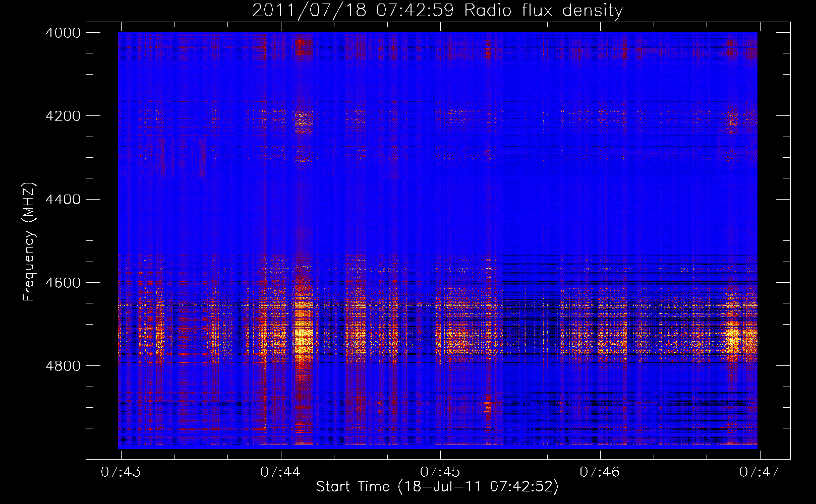
Task: Select the 4400 frequency tick label
Action: pos(63,200)
